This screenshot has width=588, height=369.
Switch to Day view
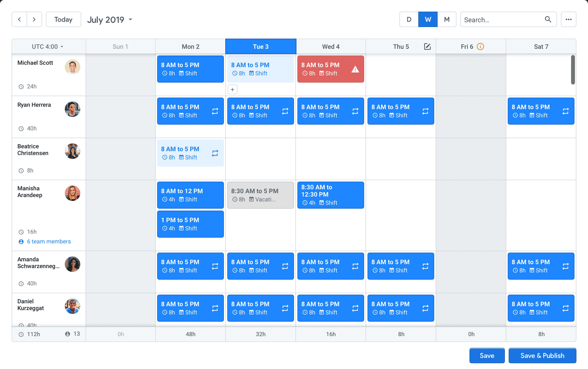tap(409, 20)
